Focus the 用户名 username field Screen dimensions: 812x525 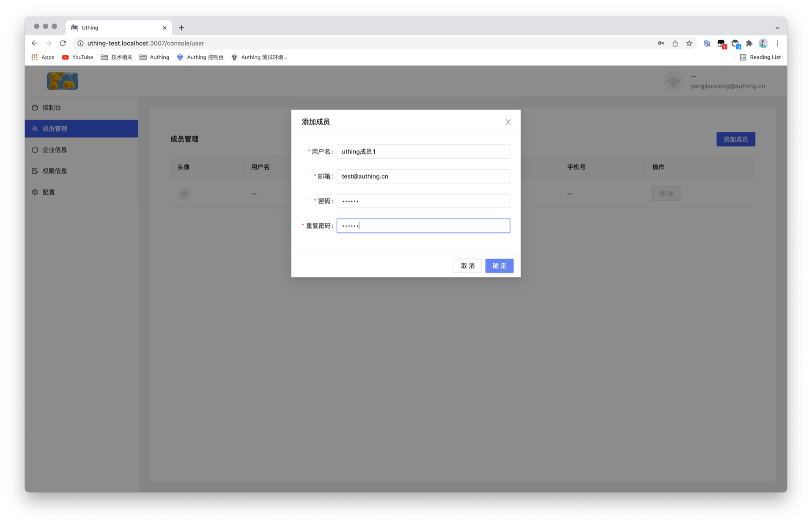pyautogui.click(x=423, y=152)
